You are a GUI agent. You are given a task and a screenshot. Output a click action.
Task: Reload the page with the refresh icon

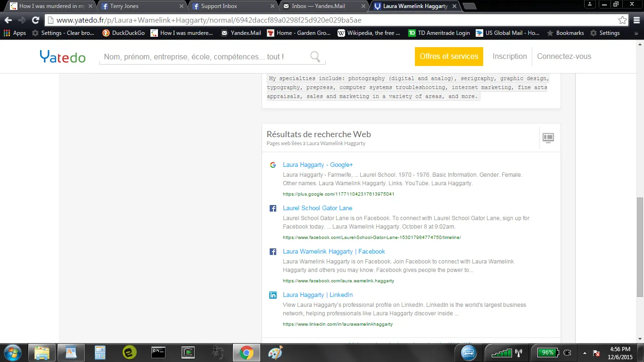click(35, 20)
